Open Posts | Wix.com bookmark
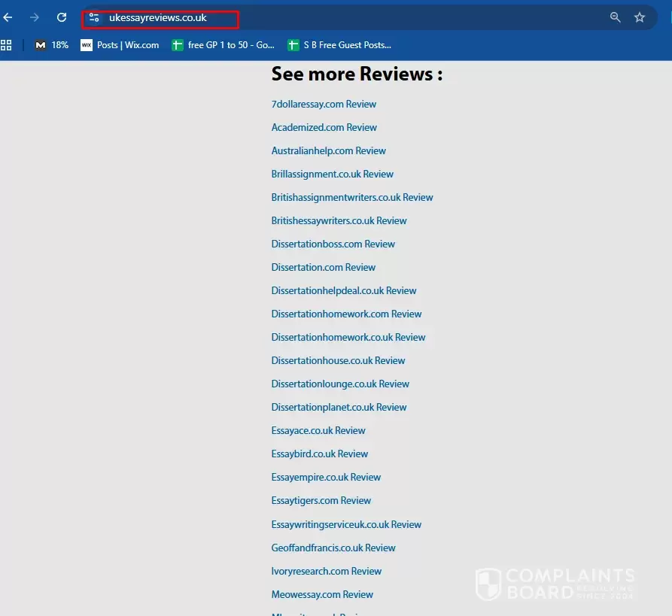The image size is (672, 616). click(x=120, y=45)
